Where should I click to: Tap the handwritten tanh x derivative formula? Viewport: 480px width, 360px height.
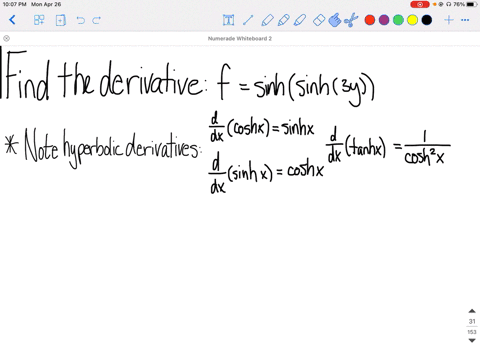[x=388, y=147]
